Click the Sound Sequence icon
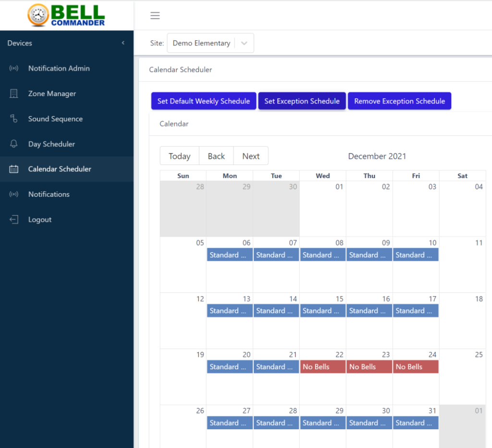Image resolution: width=492 pixels, height=448 pixels. coord(14,119)
